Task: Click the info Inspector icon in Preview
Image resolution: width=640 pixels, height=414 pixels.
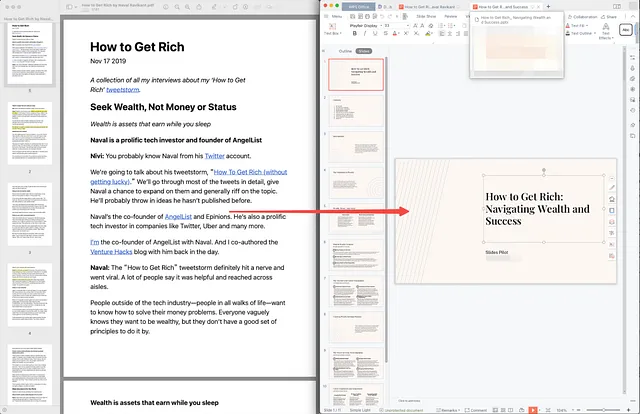Action: click(x=166, y=7)
